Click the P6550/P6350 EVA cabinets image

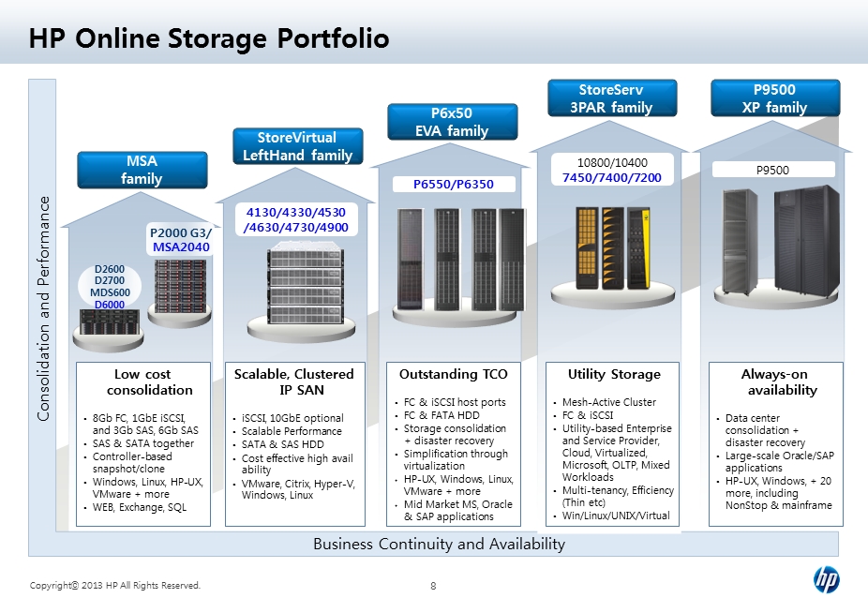460,259
